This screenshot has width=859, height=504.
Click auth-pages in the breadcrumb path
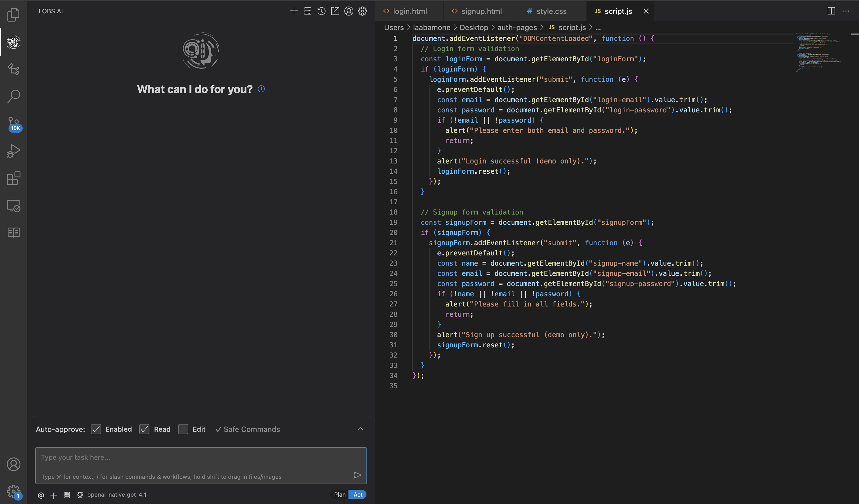coord(517,28)
